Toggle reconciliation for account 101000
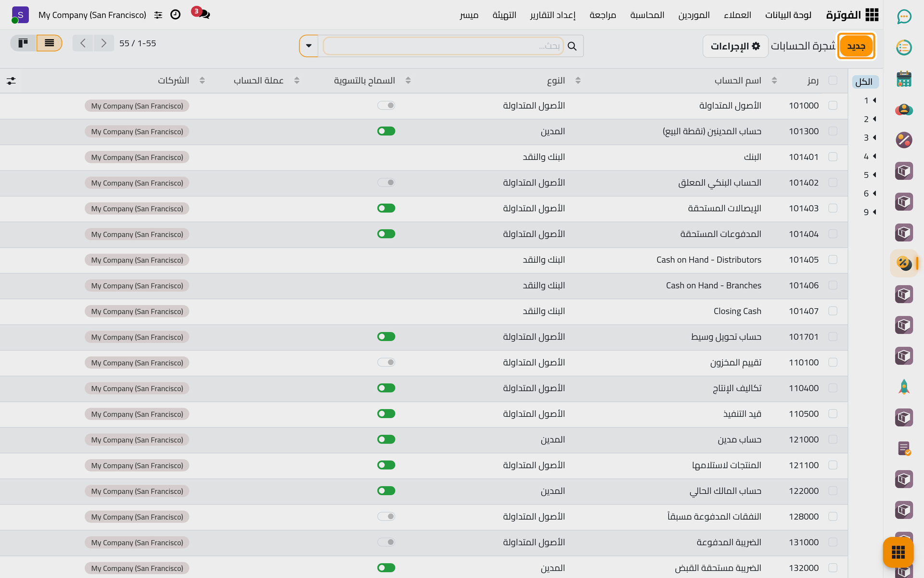 tap(386, 105)
